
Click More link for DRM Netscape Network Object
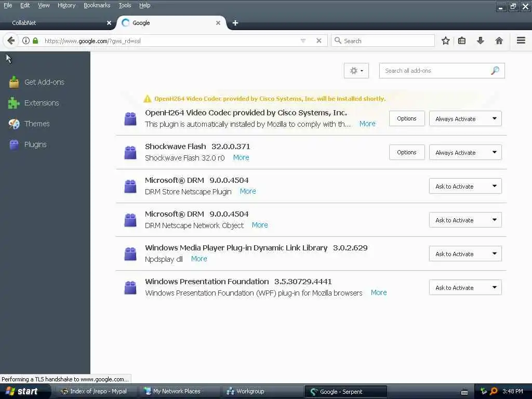[x=260, y=225]
